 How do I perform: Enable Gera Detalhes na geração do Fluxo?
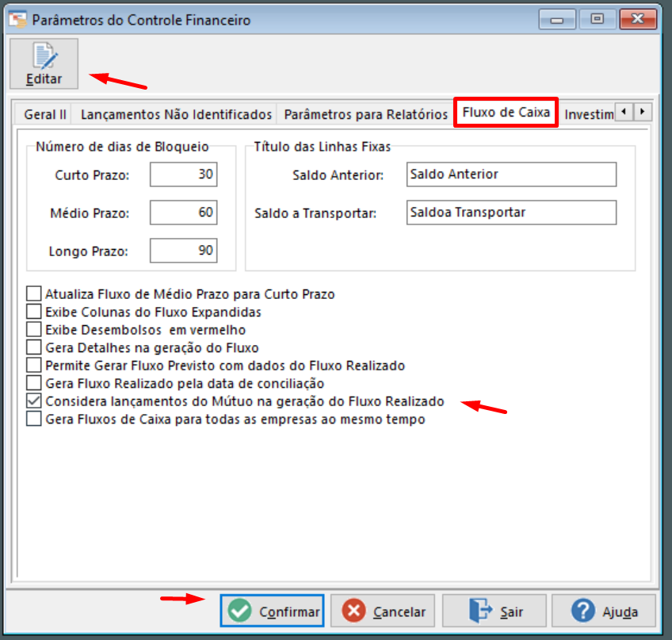34,347
